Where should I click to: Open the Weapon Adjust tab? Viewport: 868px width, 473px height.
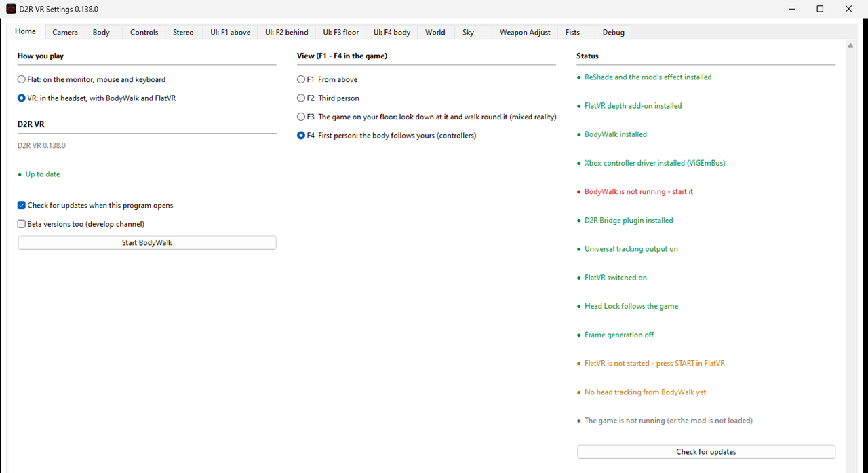(525, 32)
